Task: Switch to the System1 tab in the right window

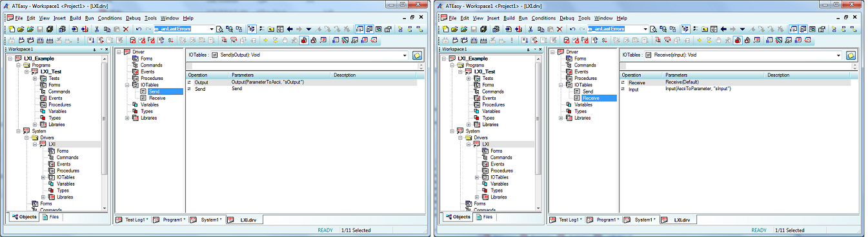Action: 640,220
